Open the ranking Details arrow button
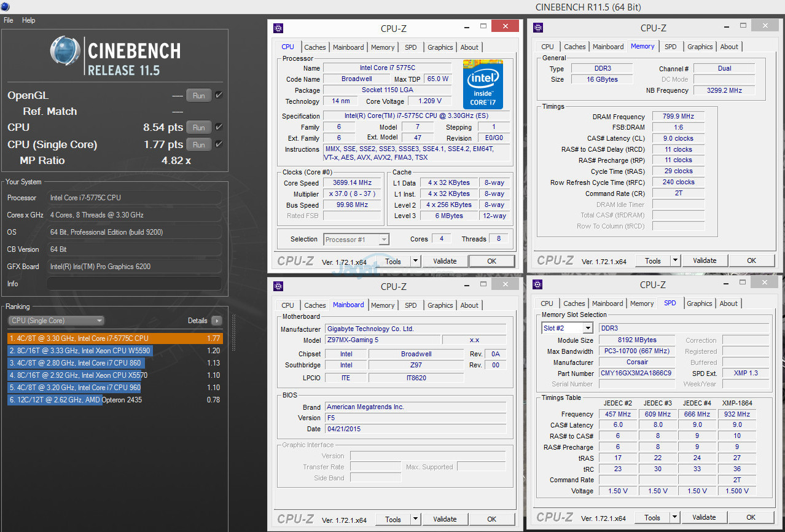The height and width of the screenshot is (532, 785). 216,321
